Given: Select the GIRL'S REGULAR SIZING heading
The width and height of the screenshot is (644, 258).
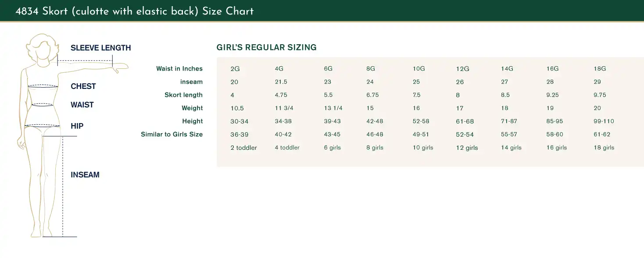Looking at the screenshot, I should 266,47.
